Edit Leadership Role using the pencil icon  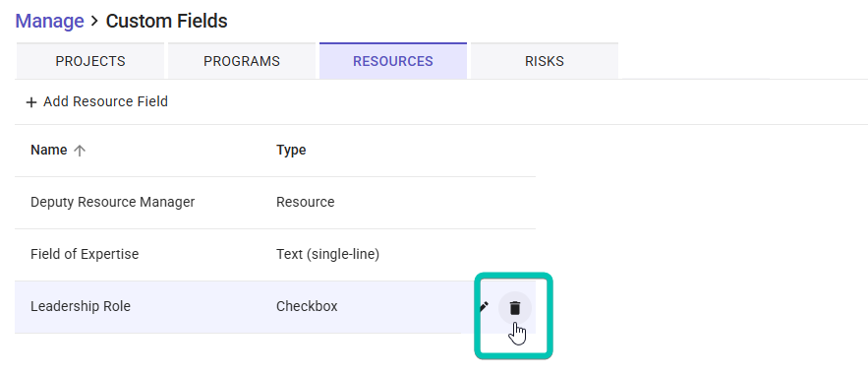(484, 306)
